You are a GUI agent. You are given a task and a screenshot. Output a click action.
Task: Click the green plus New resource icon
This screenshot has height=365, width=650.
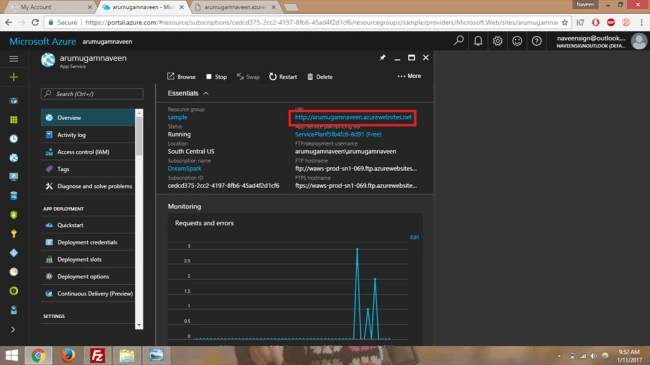[14, 77]
